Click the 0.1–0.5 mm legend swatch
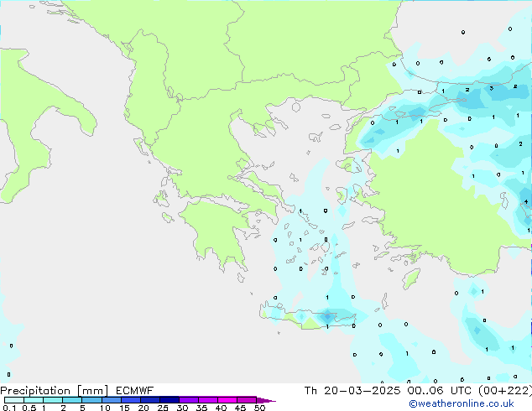This screenshot has width=532, height=411. pos(14,400)
